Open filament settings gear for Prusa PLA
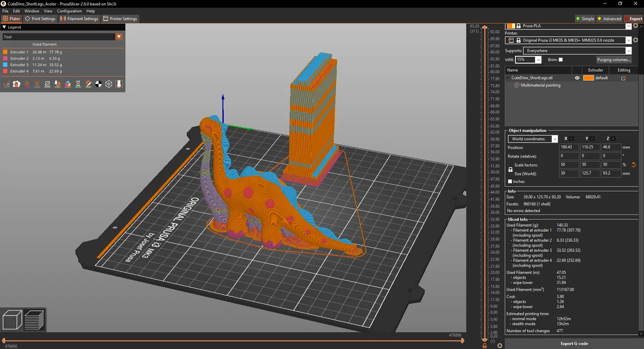644x349 pixels. click(x=636, y=26)
